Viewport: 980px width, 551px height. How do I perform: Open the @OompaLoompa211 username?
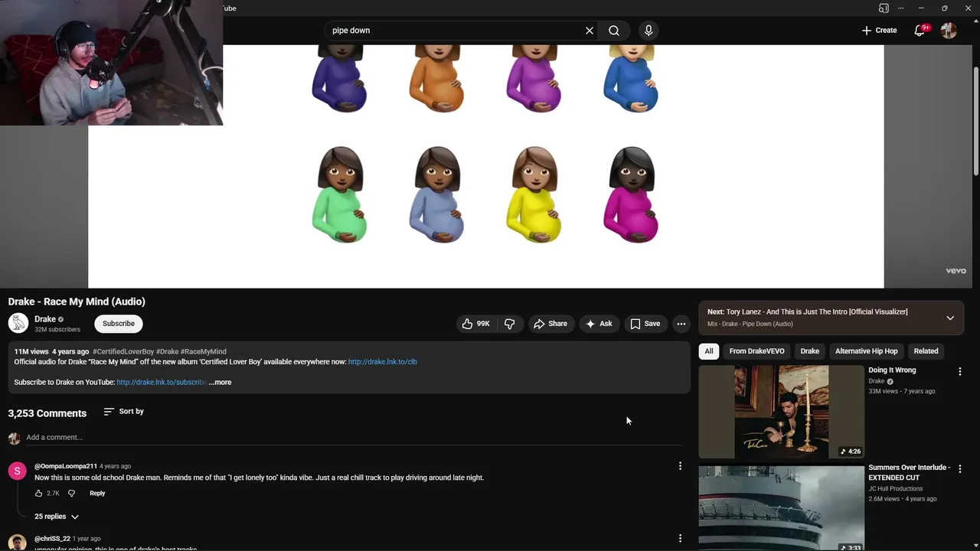[66, 466]
